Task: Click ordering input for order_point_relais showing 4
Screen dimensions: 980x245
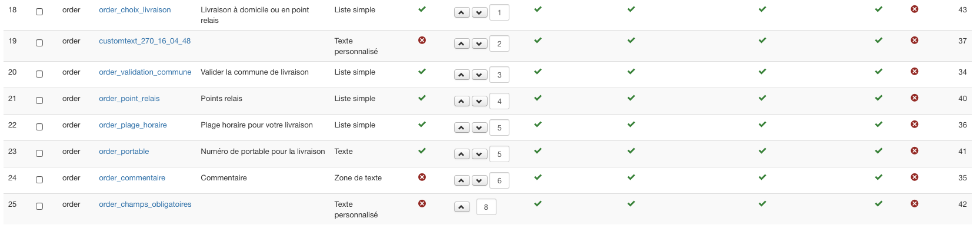Action: 499,101
